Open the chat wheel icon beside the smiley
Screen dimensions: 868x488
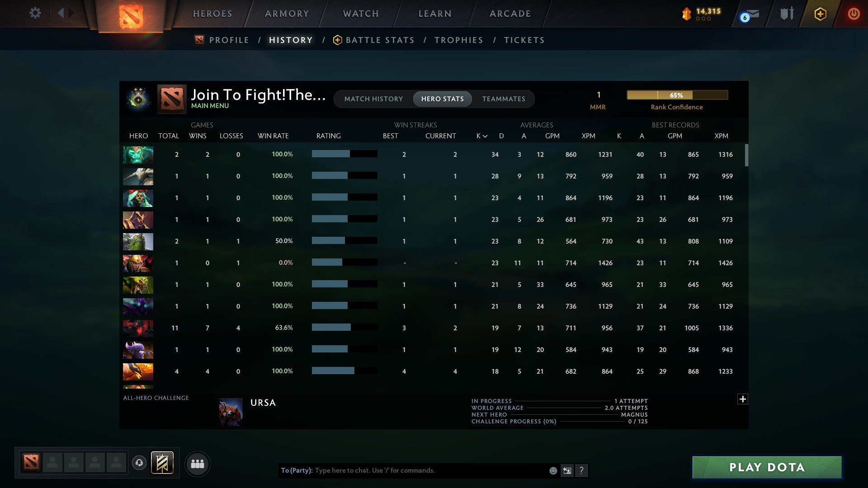(x=567, y=470)
